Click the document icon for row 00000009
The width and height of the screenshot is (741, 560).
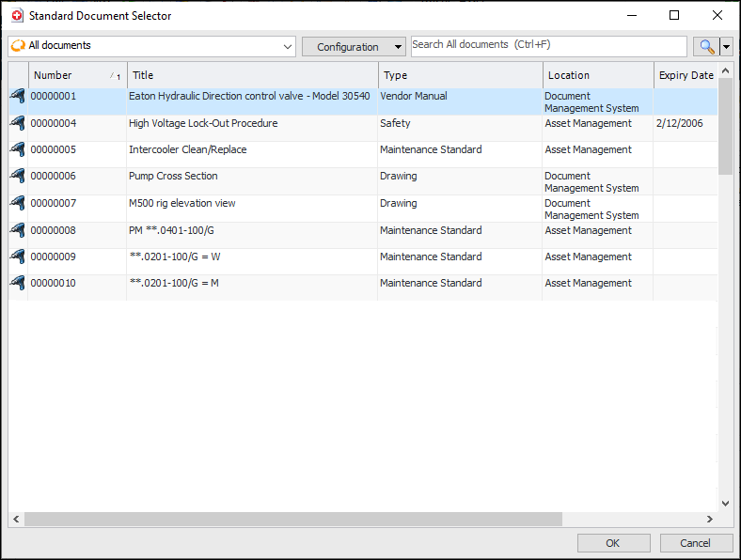pyautogui.click(x=18, y=257)
